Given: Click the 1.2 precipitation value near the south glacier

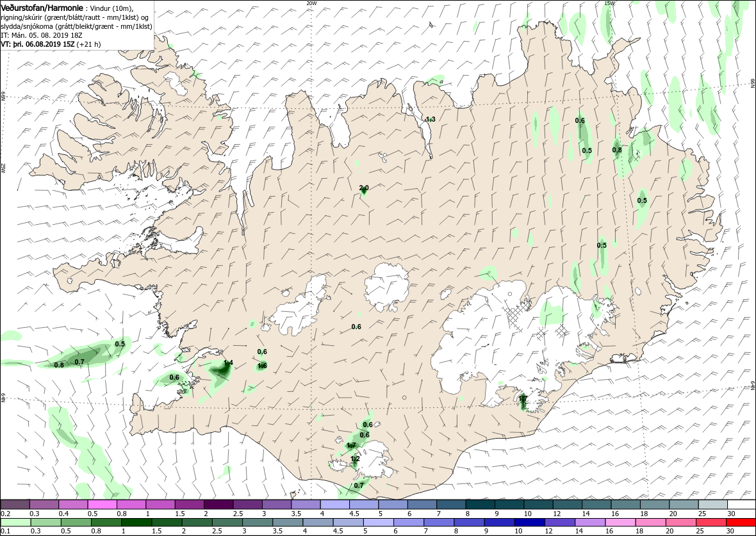Looking at the screenshot, I should pyautogui.click(x=355, y=459).
